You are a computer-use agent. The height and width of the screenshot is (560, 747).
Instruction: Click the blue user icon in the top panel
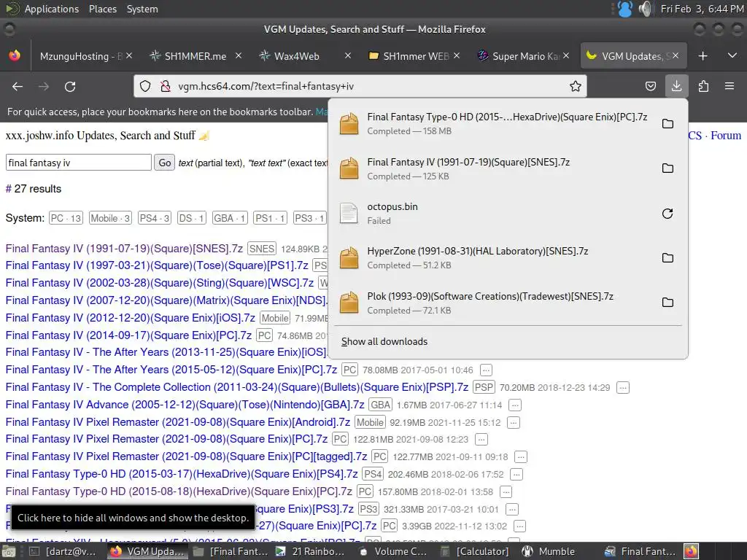pyautogui.click(x=625, y=9)
